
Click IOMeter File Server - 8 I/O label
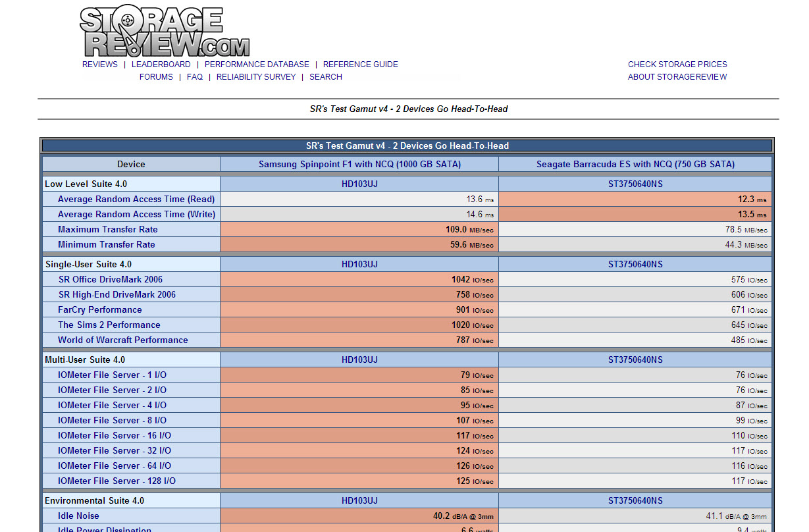click(x=113, y=420)
